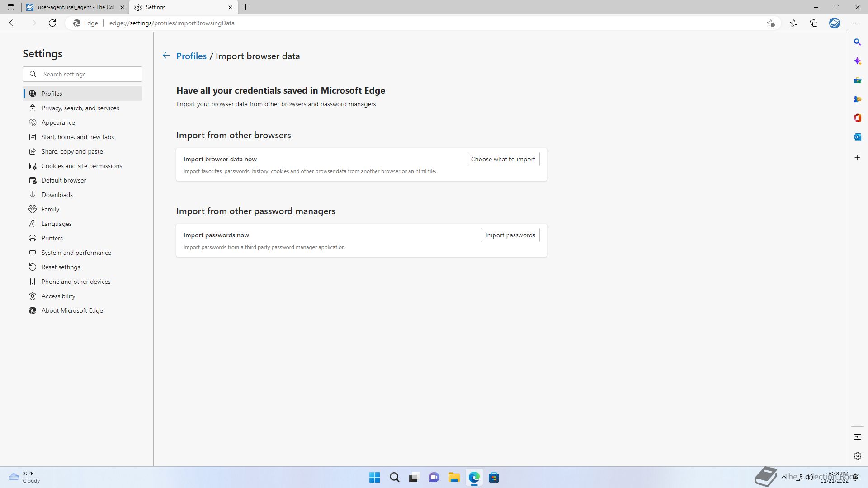Viewport: 868px width, 488px height.
Task: Click the Edge site identity label
Action: click(86, 23)
